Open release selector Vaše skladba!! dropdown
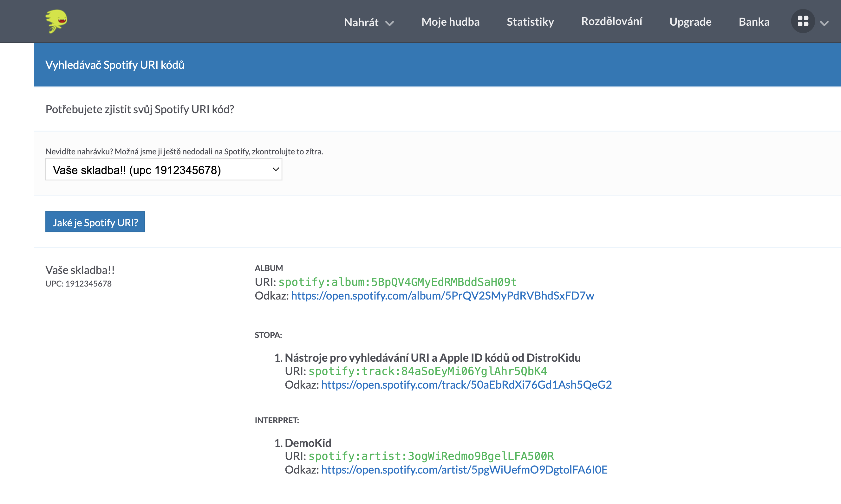This screenshot has width=841, height=504. coord(164,169)
